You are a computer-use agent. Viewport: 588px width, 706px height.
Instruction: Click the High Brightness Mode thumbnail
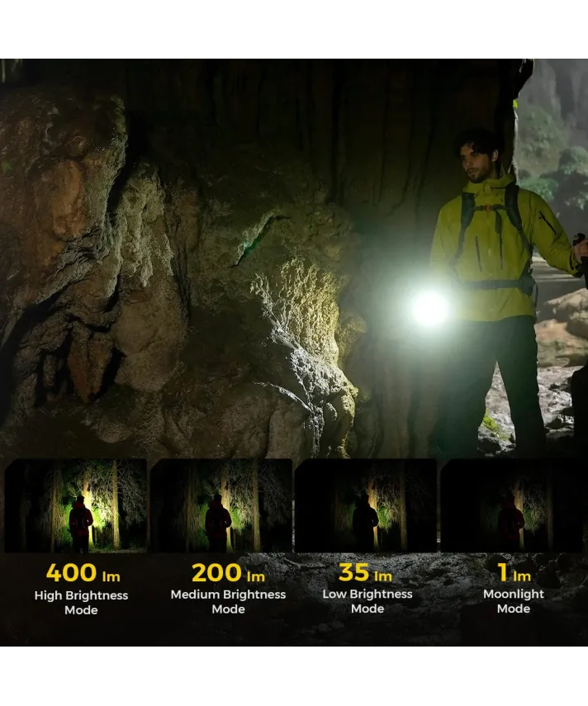[76, 505]
